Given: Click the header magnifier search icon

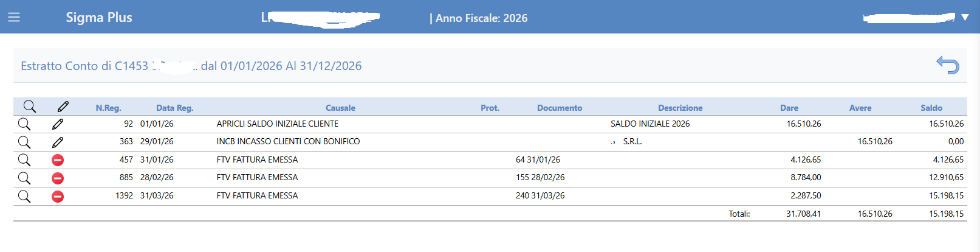Looking at the screenshot, I should (x=29, y=107).
